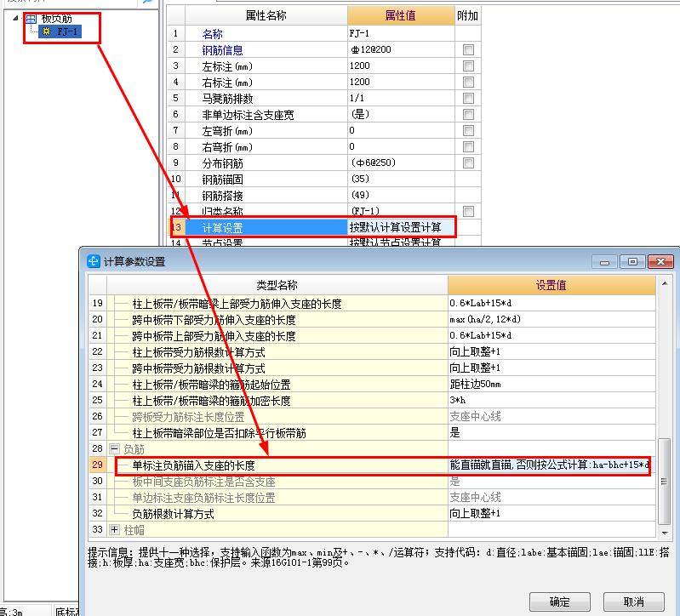Edit 右标注 value 1200
680x616 pixels.
point(401,82)
